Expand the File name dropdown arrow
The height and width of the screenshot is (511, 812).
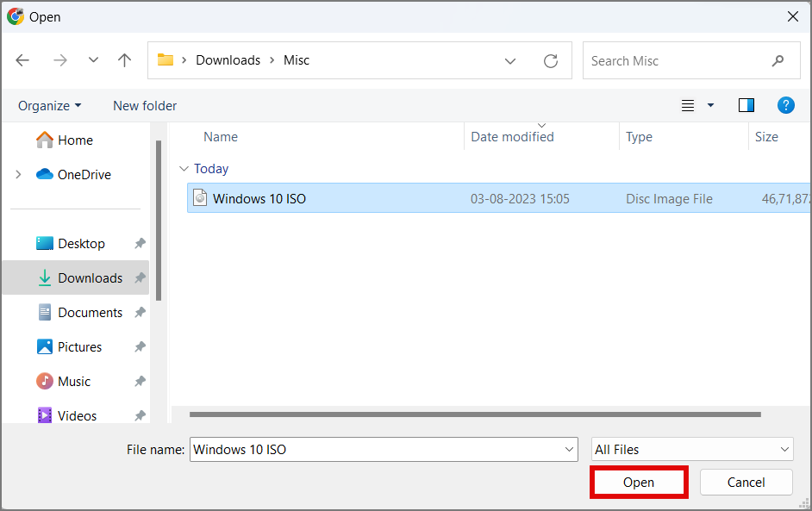[x=569, y=450]
